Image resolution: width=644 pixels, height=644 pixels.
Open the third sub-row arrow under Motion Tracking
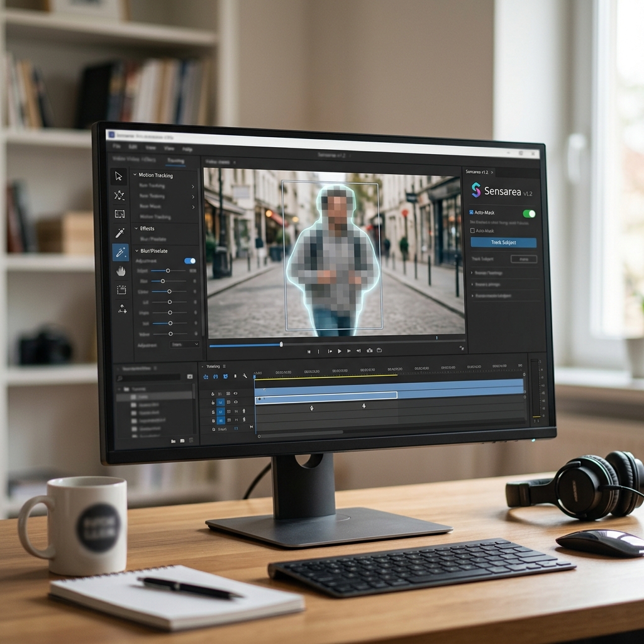193,207
